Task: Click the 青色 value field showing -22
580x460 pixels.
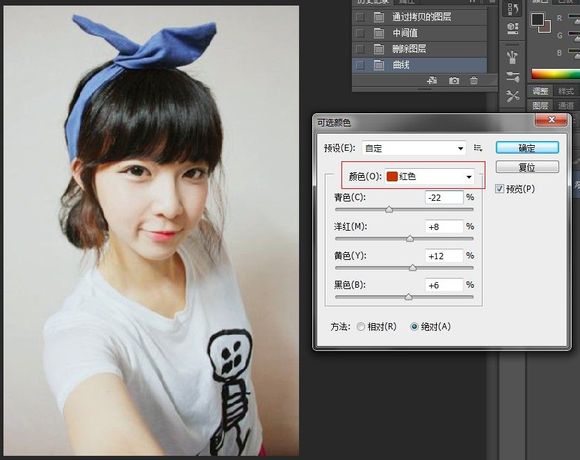Action: click(444, 197)
